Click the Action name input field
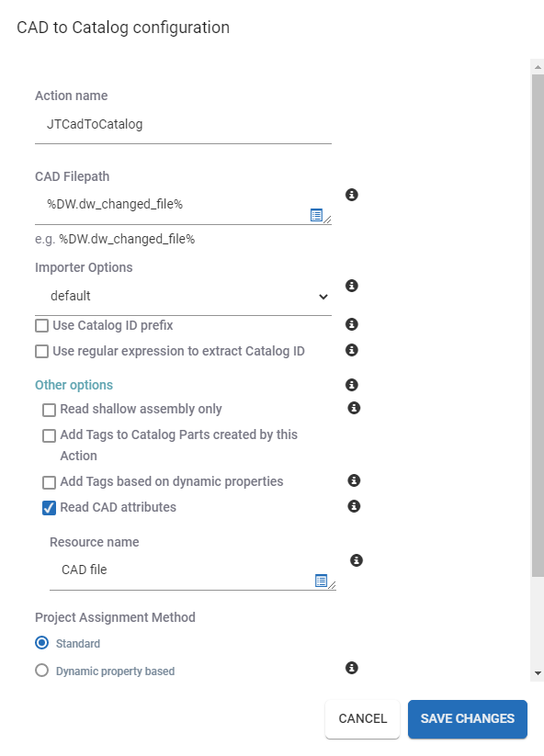This screenshot has width=544, height=756. pos(183,125)
